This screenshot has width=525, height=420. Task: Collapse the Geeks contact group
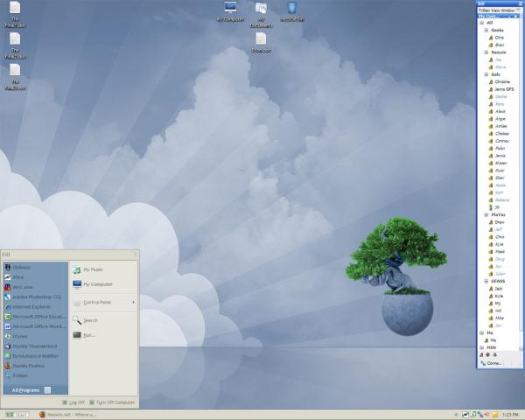point(486,30)
